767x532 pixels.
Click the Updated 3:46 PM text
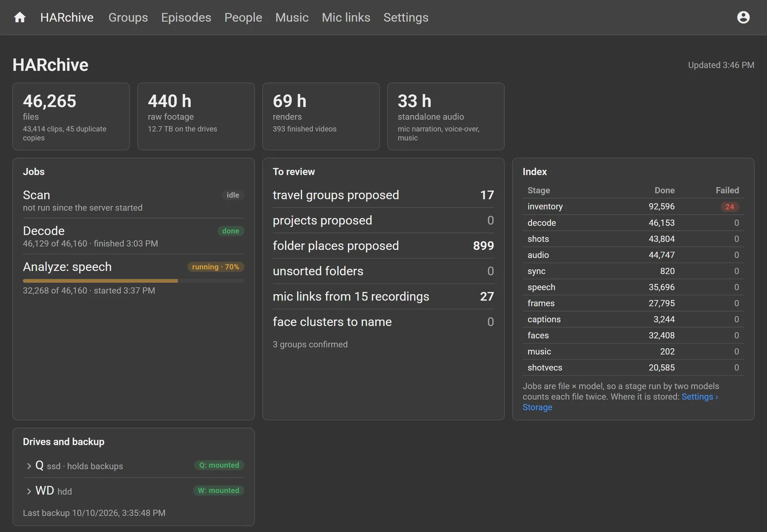(721, 65)
